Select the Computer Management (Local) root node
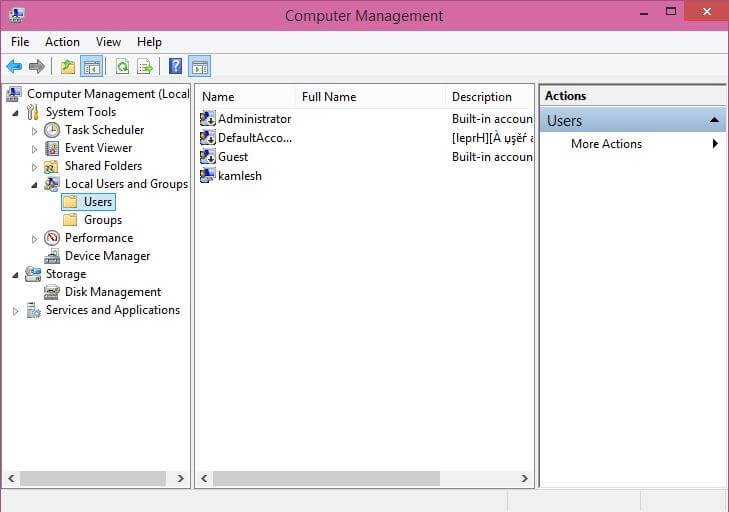Viewport: 729px width, 512px height. tap(108, 94)
